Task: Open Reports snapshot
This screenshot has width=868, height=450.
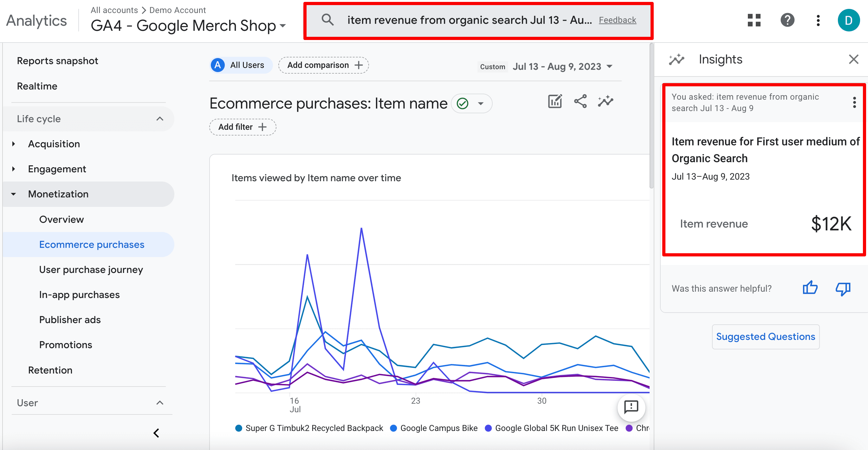Action: 58,61
